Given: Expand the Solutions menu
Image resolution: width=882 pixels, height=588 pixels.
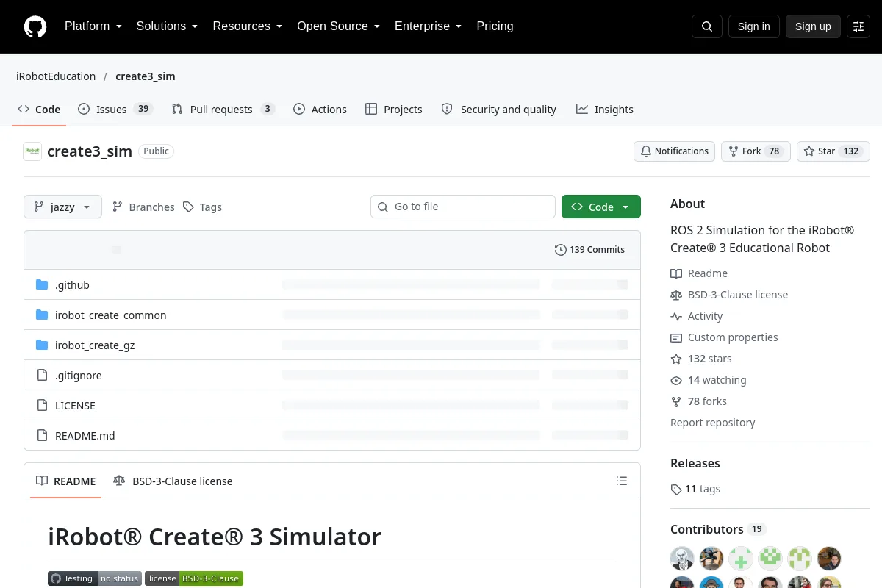Looking at the screenshot, I should point(167,26).
